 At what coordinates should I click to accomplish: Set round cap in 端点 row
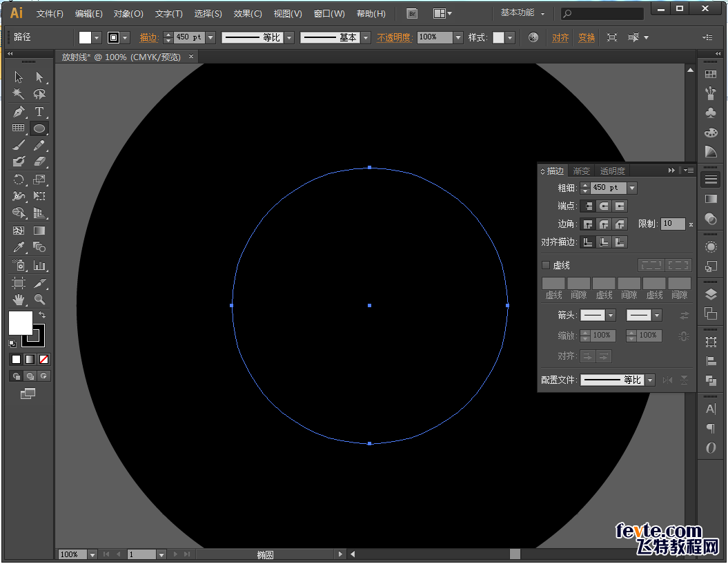604,206
